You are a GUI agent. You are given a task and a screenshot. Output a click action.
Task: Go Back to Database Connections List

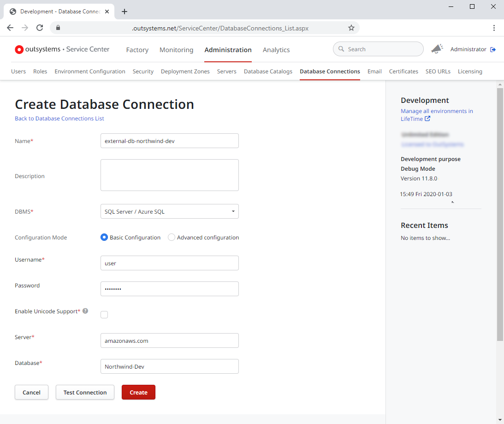[59, 119]
